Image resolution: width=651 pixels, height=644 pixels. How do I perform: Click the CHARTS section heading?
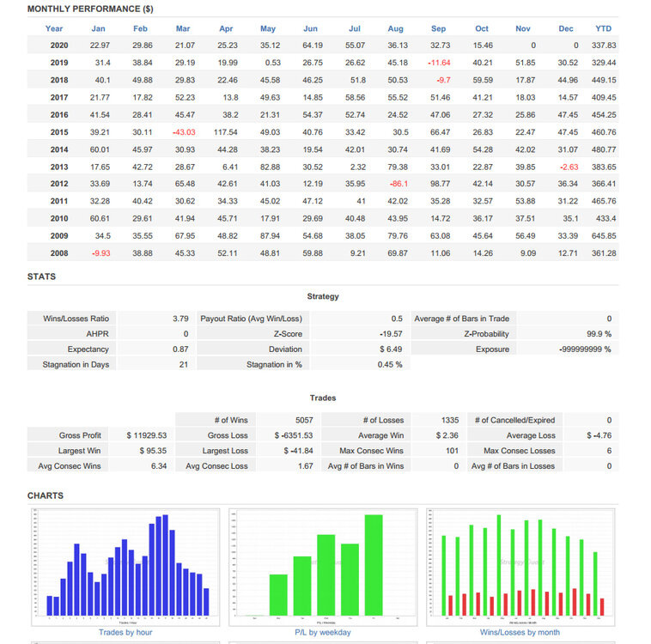46,495
